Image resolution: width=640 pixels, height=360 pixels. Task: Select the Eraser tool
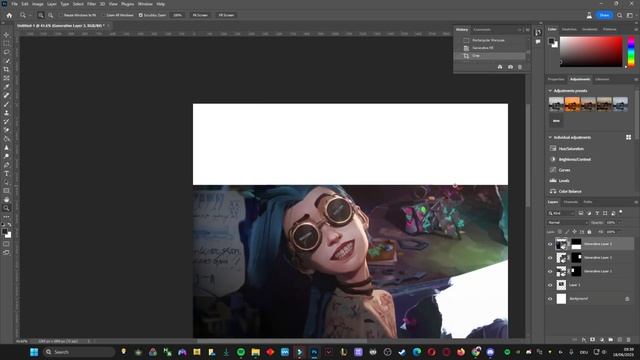[x=6, y=130]
